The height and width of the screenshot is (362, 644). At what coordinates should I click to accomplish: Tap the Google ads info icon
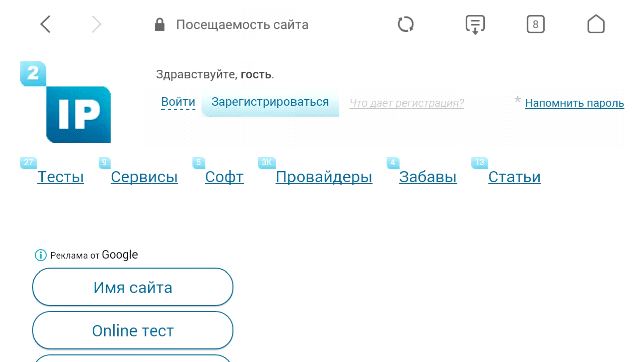click(x=41, y=255)
